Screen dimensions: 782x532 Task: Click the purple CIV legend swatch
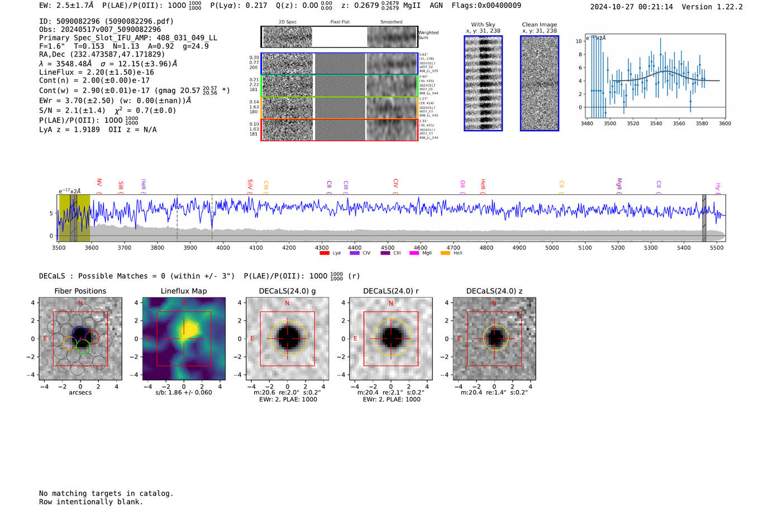pos(355,253)
